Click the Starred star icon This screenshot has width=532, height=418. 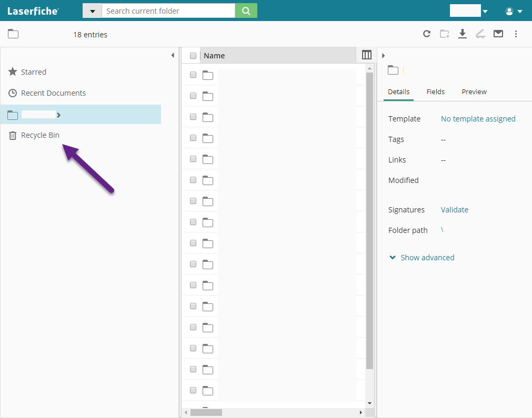click(x=13, y=72)
